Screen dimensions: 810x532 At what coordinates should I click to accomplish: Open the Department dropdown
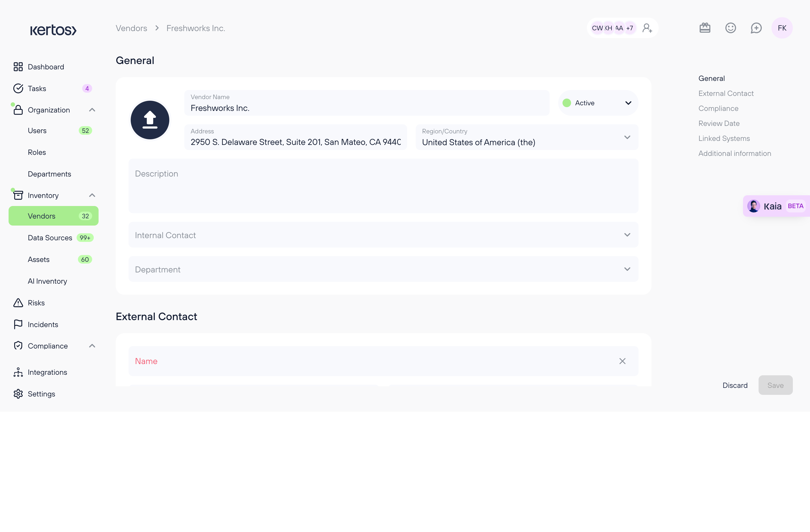pos(383,269)
